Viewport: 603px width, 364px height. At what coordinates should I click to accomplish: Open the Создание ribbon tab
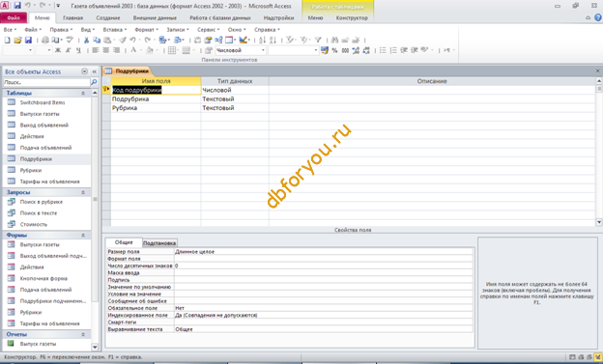(108, 17)
